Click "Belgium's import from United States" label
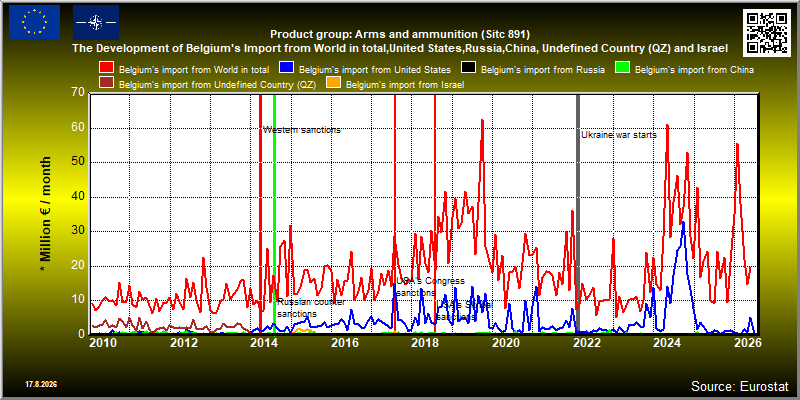Screen dimensions: 800x400 pos(374,69)
